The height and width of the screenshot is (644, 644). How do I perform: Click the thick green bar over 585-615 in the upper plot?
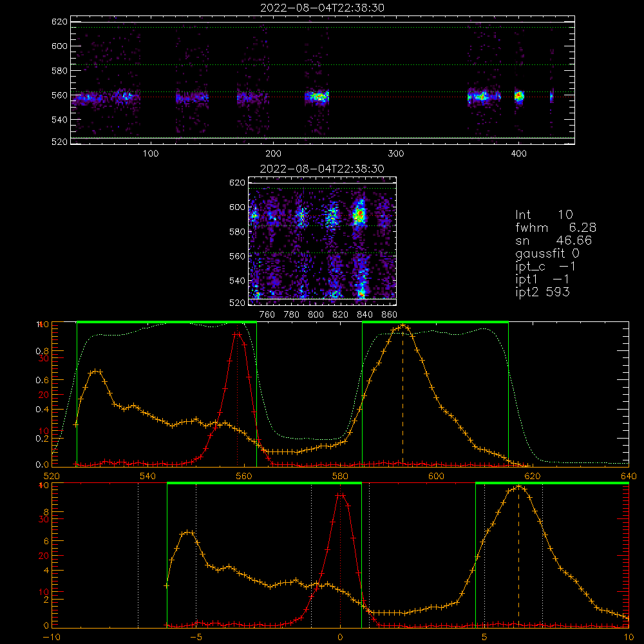(435, 322)
